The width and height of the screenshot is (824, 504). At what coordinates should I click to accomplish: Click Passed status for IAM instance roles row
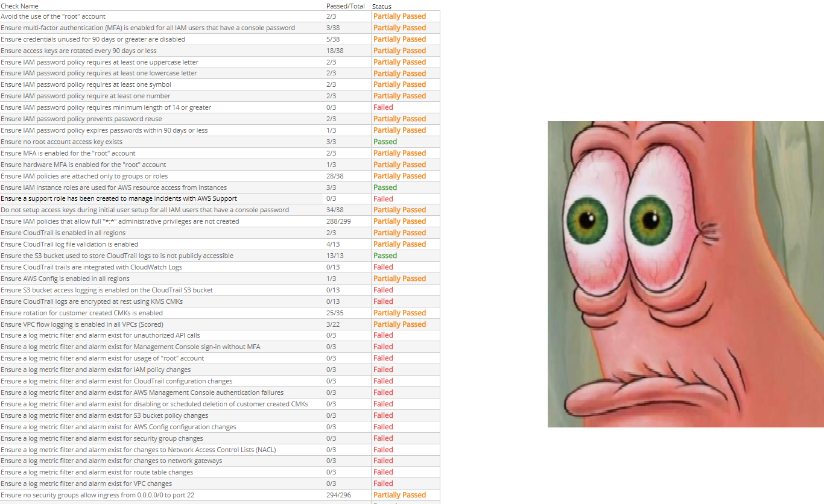385,187
